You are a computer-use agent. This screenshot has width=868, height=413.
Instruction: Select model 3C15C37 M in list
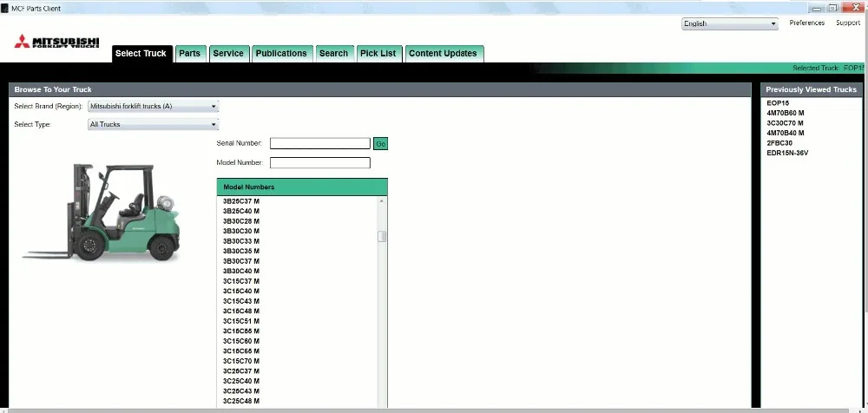(x=241, y=281)
